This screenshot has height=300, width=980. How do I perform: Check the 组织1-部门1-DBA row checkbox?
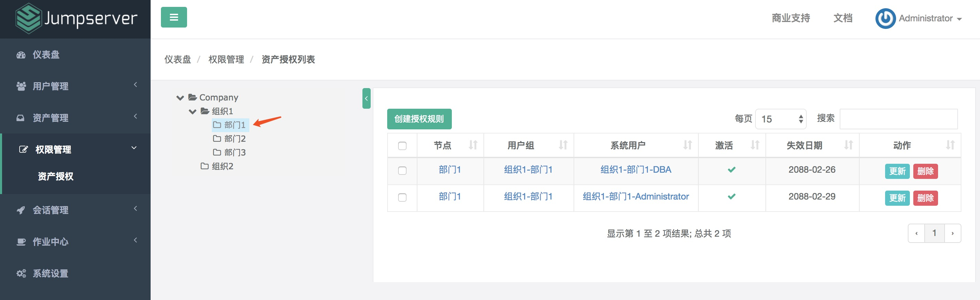tap(402, 171)
